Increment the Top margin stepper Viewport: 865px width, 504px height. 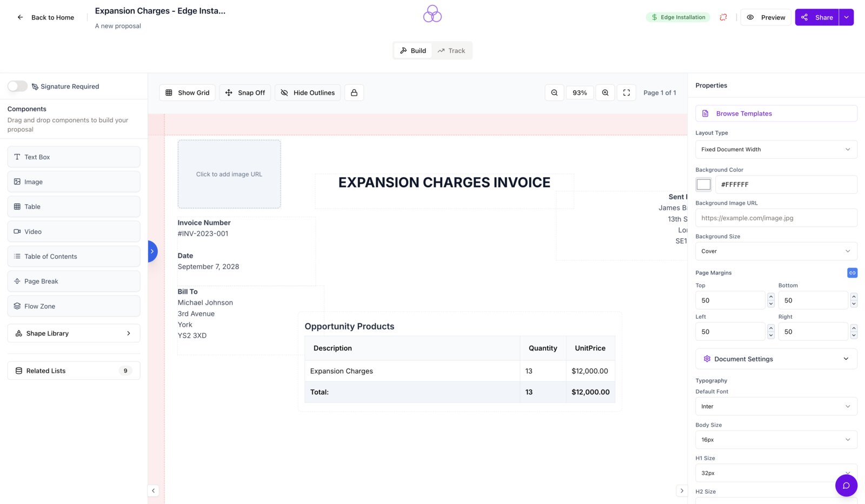[771, 297]
